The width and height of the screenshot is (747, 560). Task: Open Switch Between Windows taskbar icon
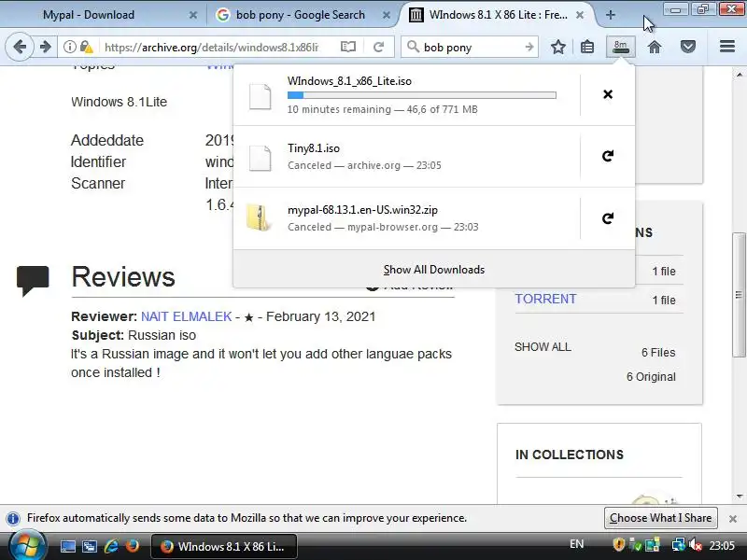click(89, 546)
